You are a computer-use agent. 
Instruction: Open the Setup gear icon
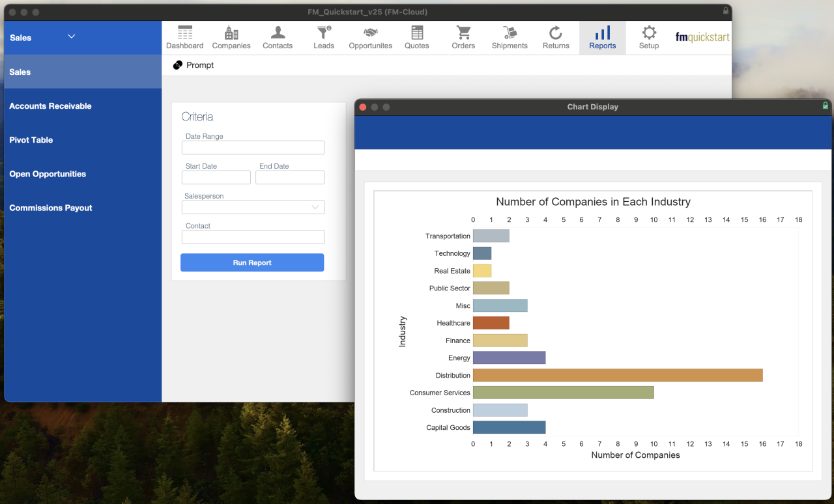(649, 33)
